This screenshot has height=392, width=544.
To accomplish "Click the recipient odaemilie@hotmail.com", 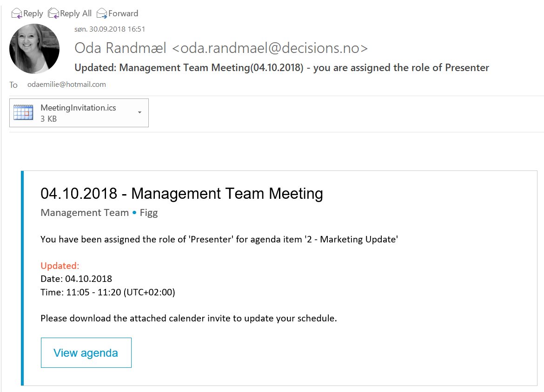I will pos(66,85).
